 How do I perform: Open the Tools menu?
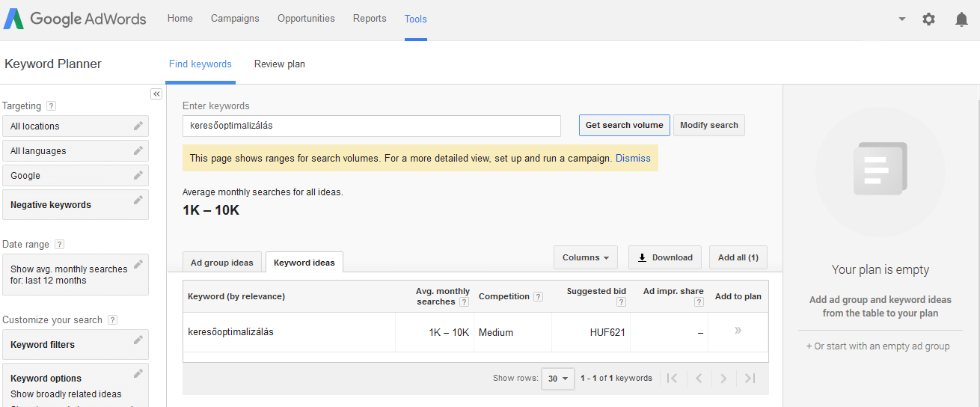click(x=416, y=19)
